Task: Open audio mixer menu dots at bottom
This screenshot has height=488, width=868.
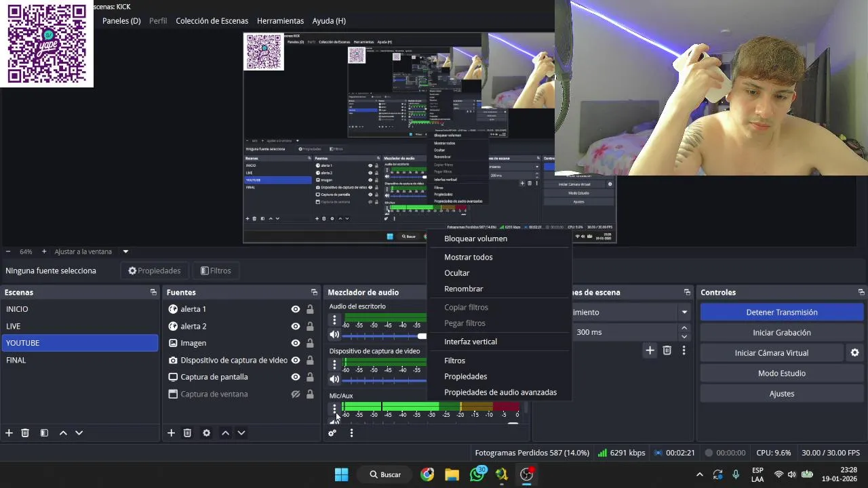Action: (x=351, y=433)
